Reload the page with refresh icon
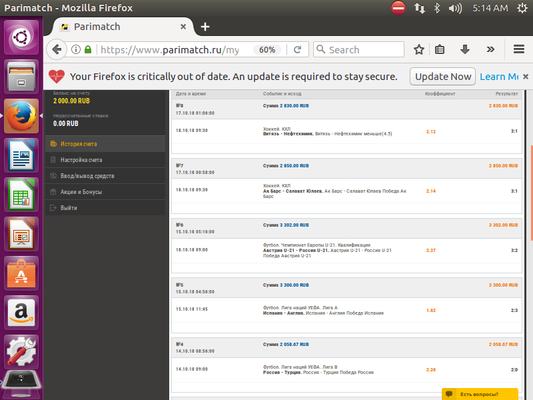The height and width of the screenshot is (400, 533). coord(297,50)
